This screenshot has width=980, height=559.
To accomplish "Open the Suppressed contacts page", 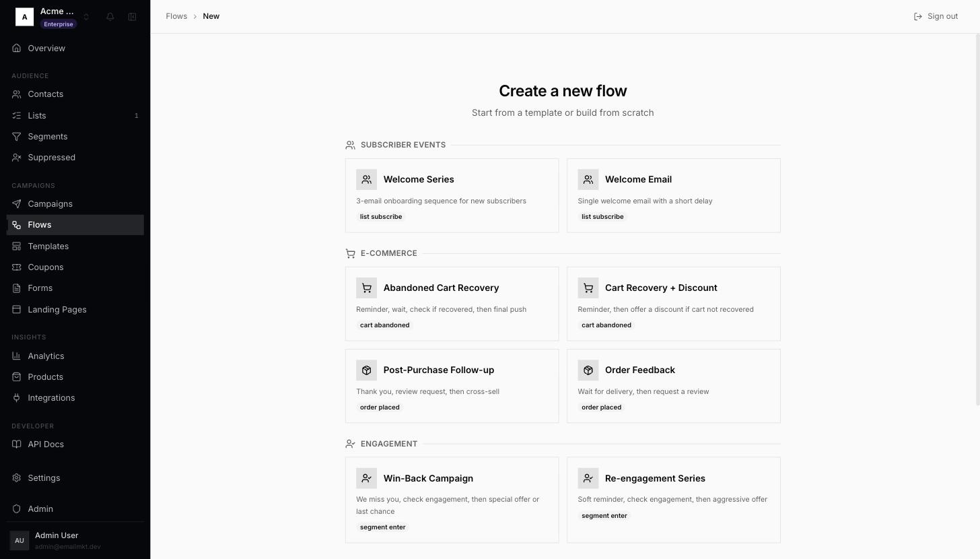I will pos(75,158).
